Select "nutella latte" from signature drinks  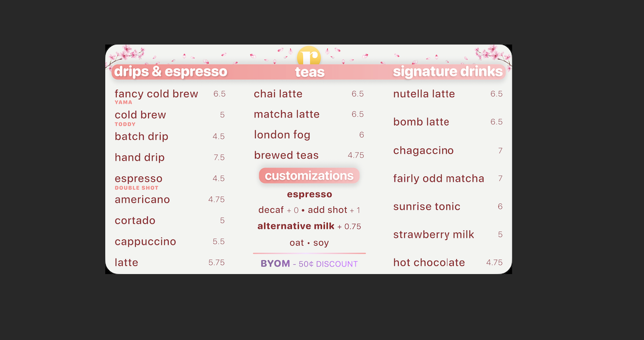pyautogui.click(x=424, y=94)
